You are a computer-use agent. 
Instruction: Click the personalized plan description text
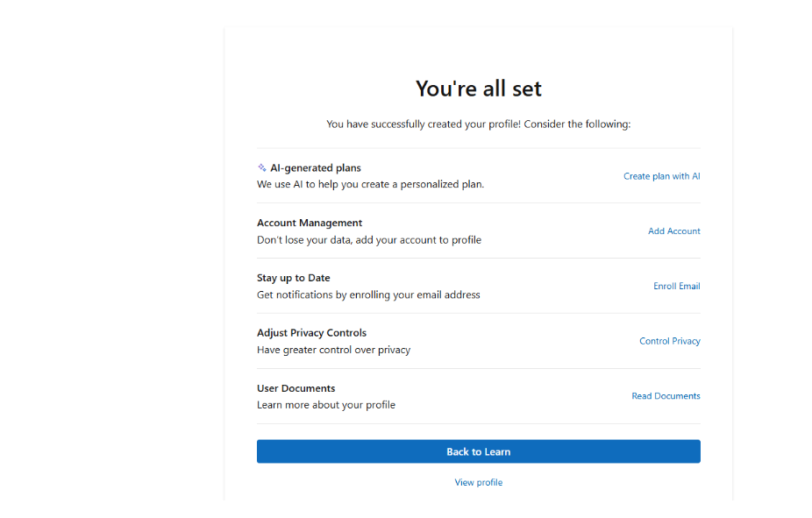[x=371, y=184]
